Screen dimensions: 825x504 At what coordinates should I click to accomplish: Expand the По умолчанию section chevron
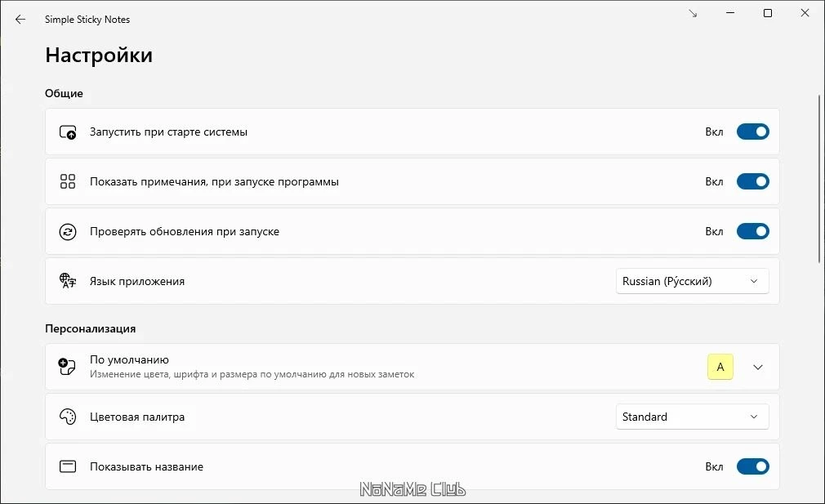[x=758, y=368]
